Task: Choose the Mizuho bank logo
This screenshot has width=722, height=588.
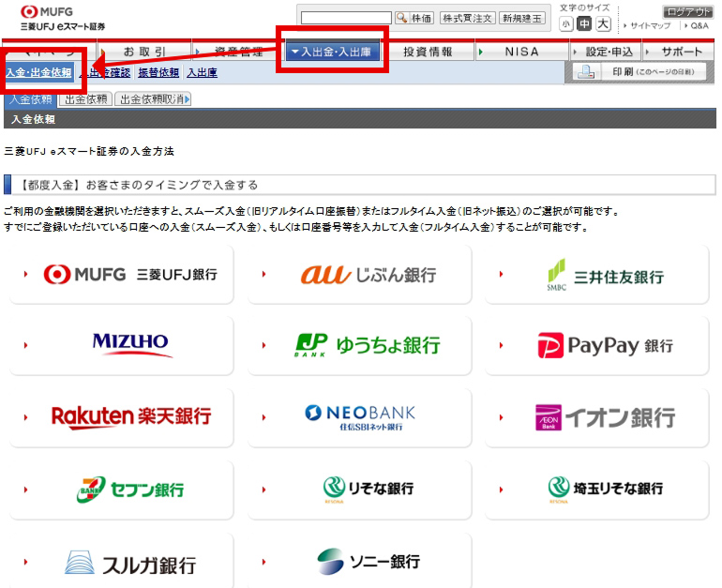Action: pyautogui.click(x=122, y=345)
